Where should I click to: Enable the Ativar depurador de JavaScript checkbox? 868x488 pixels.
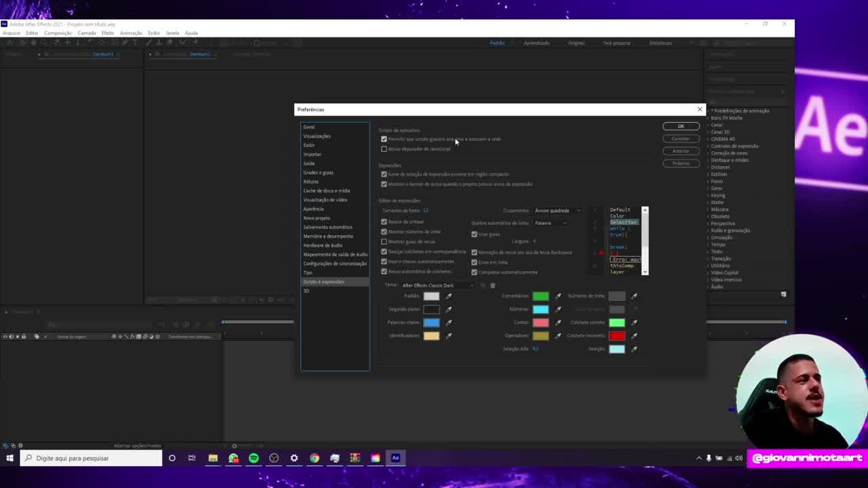point(384,149)
